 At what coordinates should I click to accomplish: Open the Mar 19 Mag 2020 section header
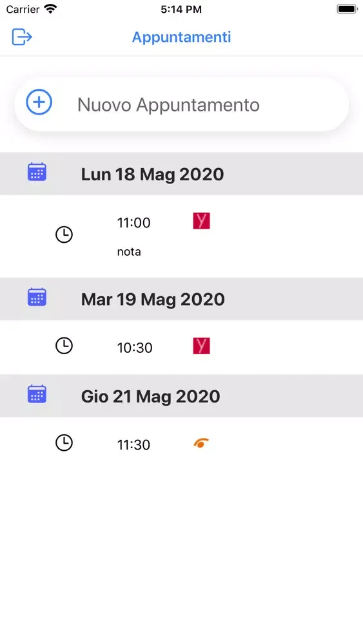(x=181, y=299)
